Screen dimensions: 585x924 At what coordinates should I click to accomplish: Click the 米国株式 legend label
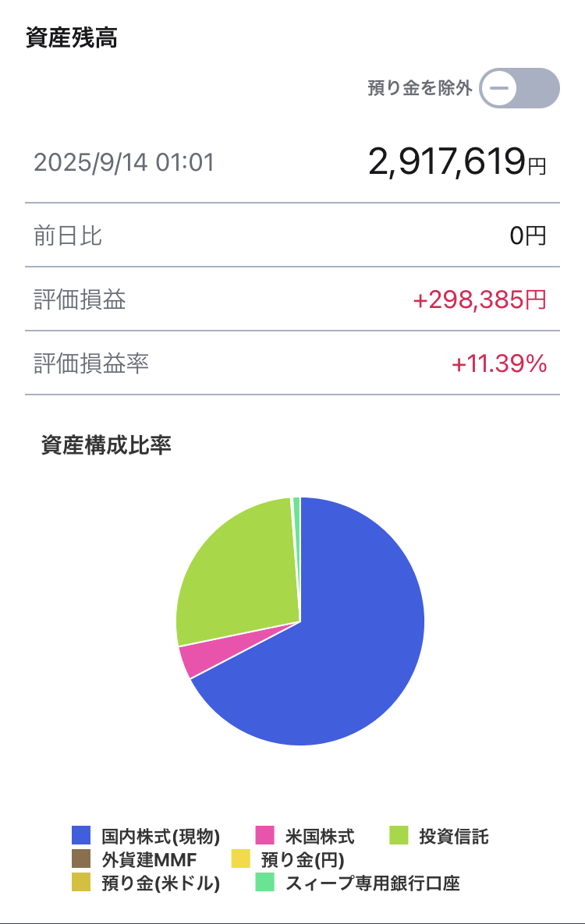(x=320, y=836)
